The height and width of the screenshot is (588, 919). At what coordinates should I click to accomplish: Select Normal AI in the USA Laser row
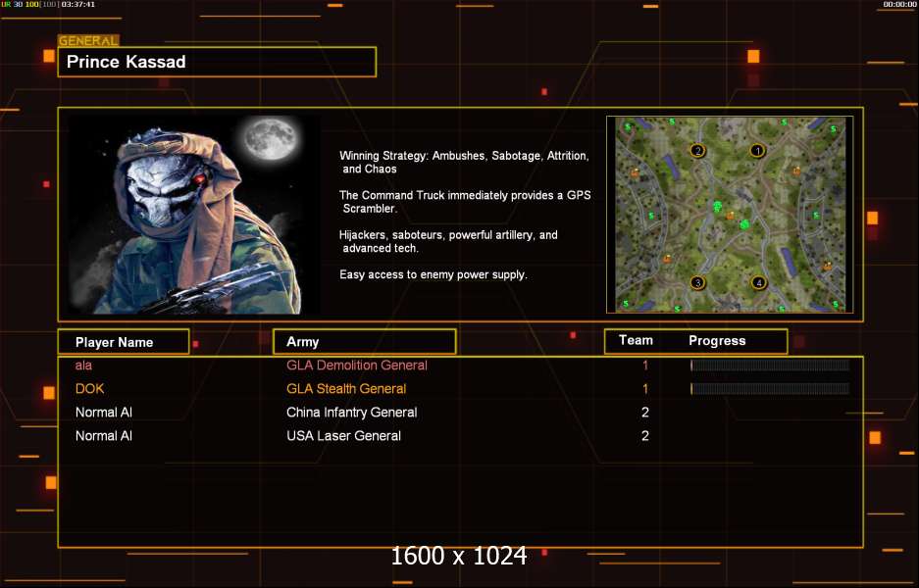click(x=104, y=436)
